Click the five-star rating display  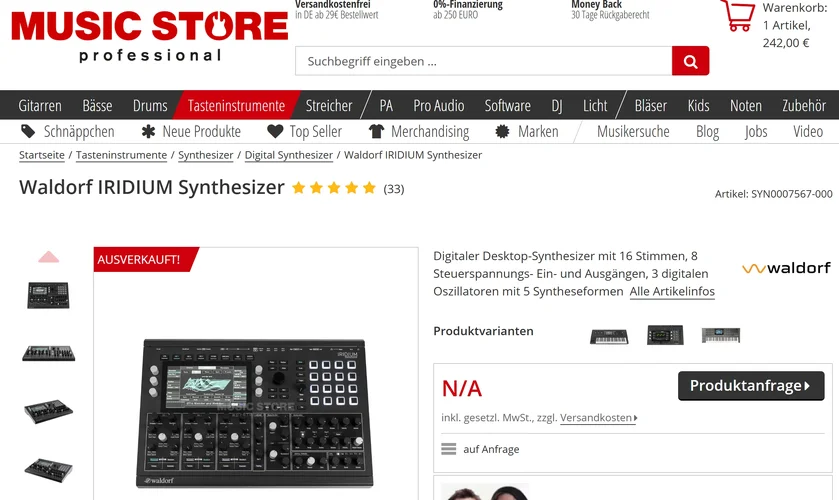[x=334, y=188]
